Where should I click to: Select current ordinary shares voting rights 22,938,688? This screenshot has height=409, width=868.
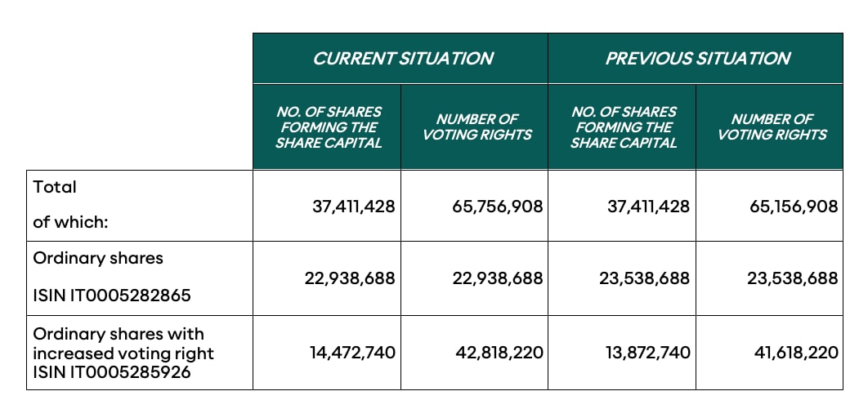pos(497,278)
